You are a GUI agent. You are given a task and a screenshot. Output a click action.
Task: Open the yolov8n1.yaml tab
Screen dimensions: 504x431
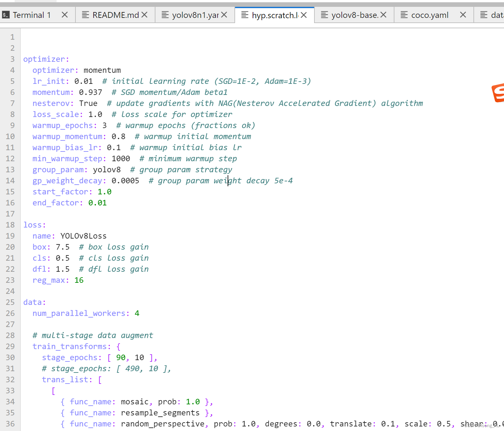click(x=195, y=15)
